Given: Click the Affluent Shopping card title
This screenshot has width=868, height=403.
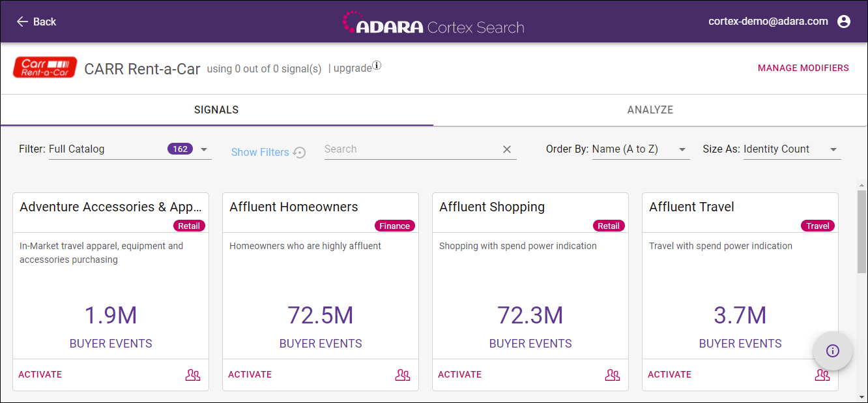Looking at the screenshot, I should [x=492, y=207].
